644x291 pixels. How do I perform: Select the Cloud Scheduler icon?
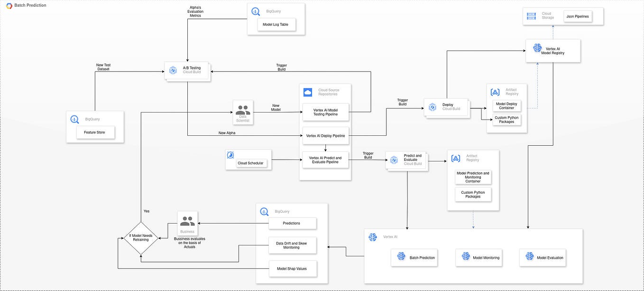pos(230,155)
